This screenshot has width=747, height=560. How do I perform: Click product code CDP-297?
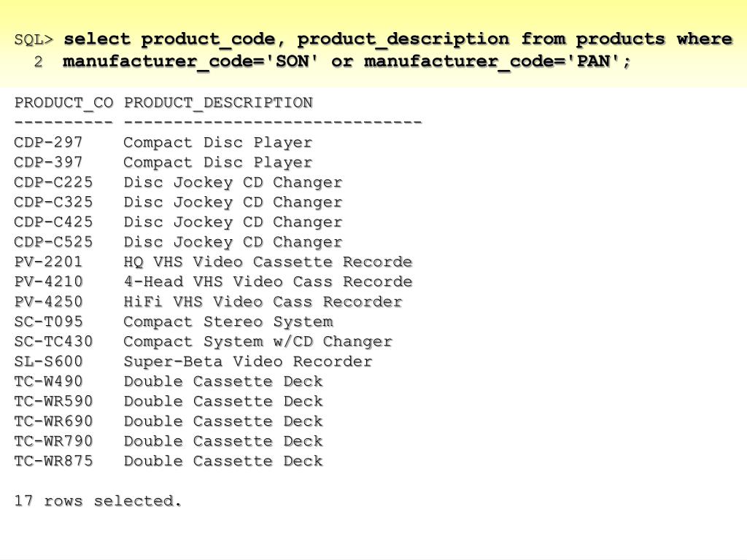tap(49, 142)
